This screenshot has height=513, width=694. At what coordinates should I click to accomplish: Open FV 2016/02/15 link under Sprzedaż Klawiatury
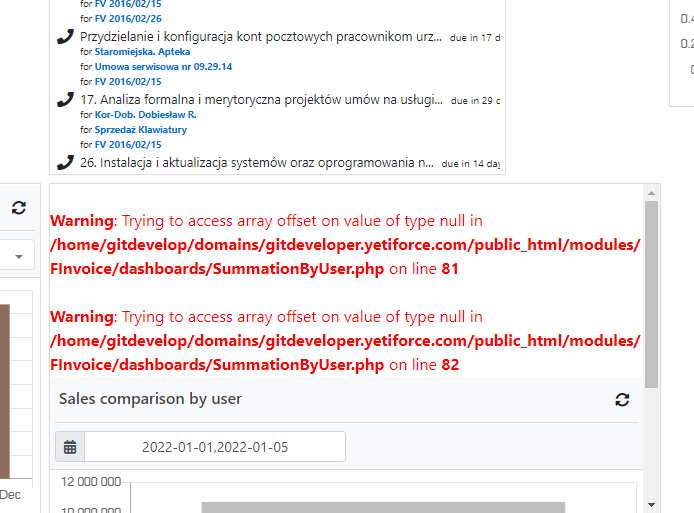[x=128, y=145]
